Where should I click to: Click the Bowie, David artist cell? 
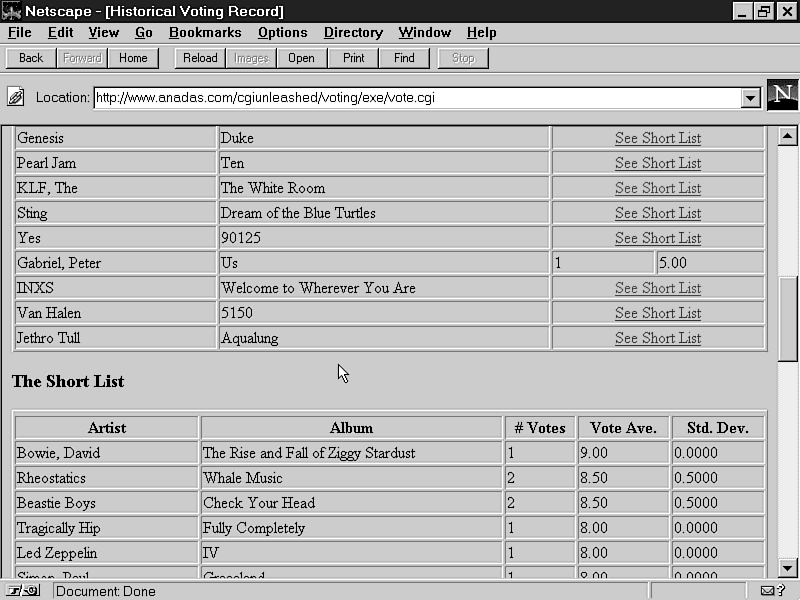pyautogui.click(x=107, y=453)
